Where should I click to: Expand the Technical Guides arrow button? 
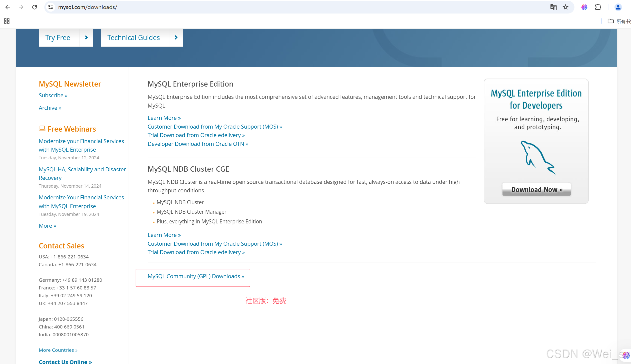click(x=176, y=38)
